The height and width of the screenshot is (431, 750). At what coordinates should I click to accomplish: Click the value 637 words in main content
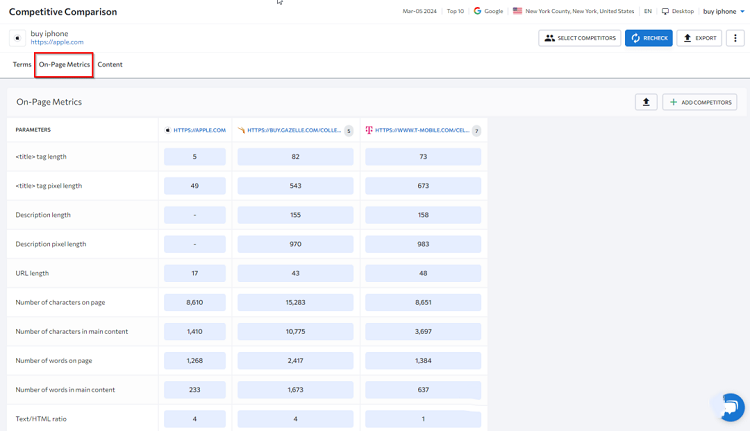423,390
